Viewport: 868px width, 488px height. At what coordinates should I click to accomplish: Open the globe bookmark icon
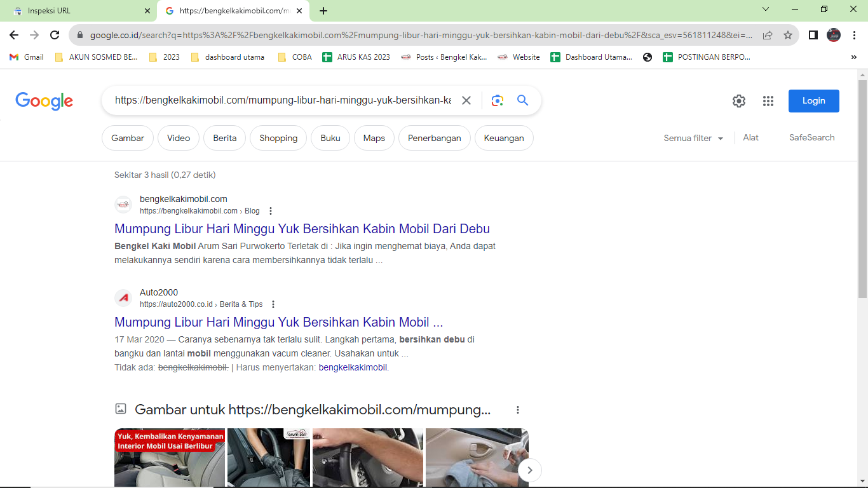648,57
